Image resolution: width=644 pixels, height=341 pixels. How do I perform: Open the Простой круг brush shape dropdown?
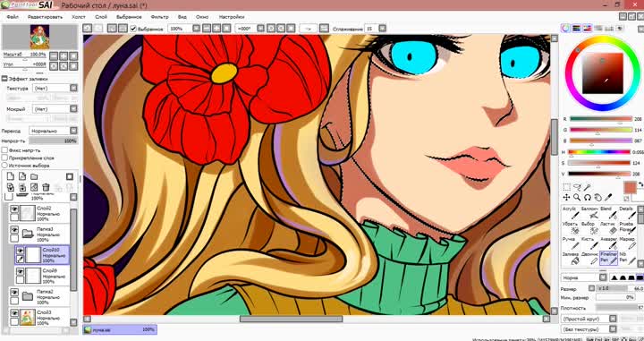click(589, 319)
